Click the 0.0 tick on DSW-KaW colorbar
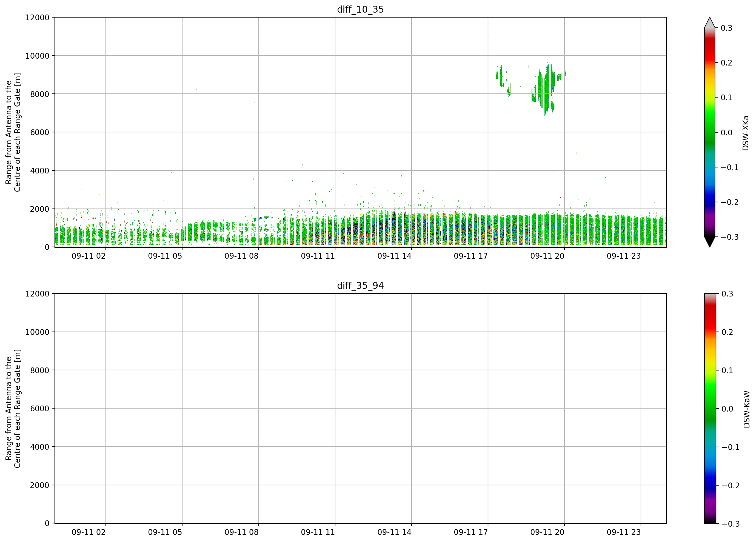The width and height of the screenshot is (756, 542). tap(727, 409)
